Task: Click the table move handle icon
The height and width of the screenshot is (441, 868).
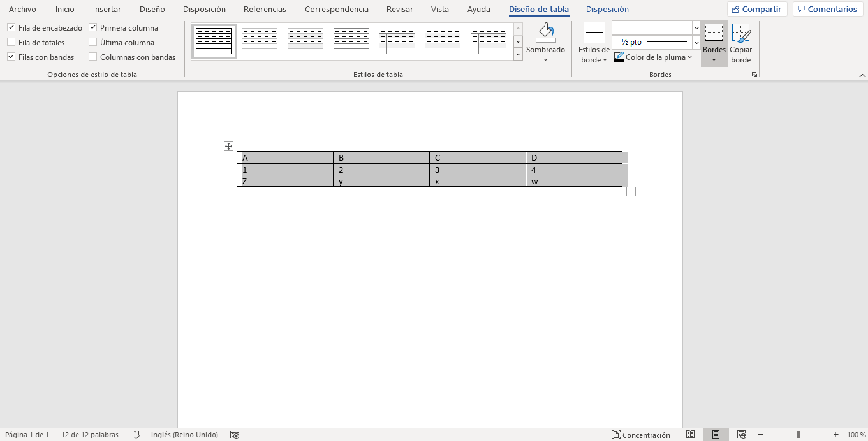Action: pyautogui.click(x=228, y=147)
